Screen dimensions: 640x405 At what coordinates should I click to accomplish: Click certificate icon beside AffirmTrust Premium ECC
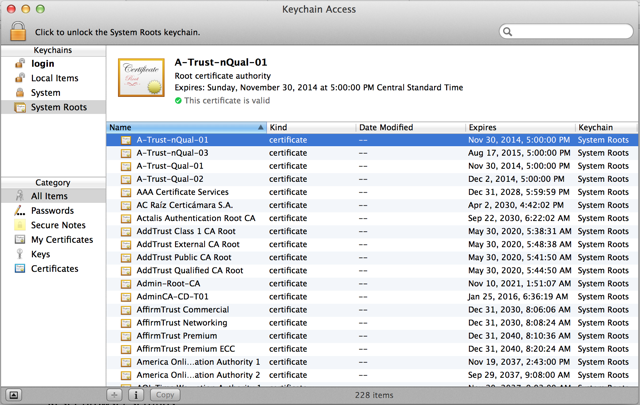(126, 349)
